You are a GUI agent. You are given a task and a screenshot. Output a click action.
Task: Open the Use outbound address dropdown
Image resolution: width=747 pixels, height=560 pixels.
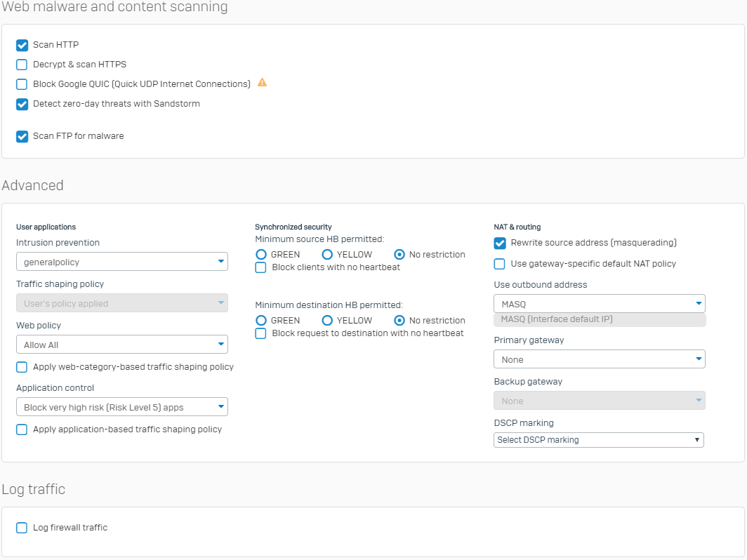pyautogui.click(x=599, y=304)
